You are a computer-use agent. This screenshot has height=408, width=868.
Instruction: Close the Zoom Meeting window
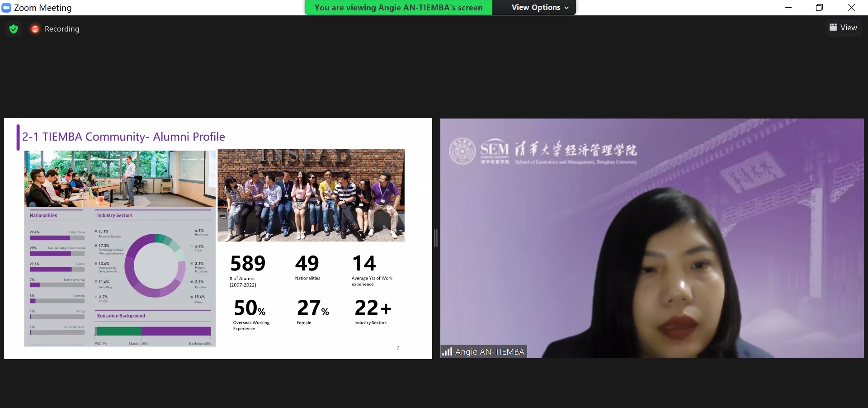click(x=851, y=8)
